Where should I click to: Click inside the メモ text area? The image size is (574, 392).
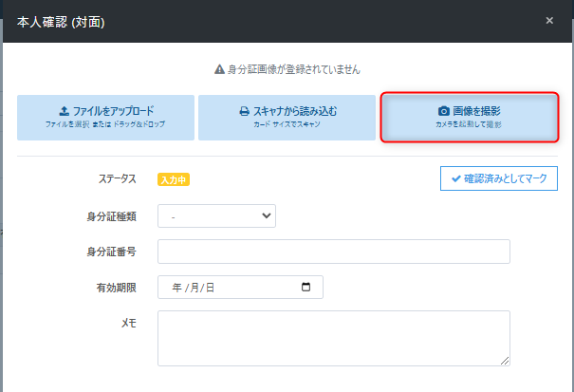click(x=333, y=337)
